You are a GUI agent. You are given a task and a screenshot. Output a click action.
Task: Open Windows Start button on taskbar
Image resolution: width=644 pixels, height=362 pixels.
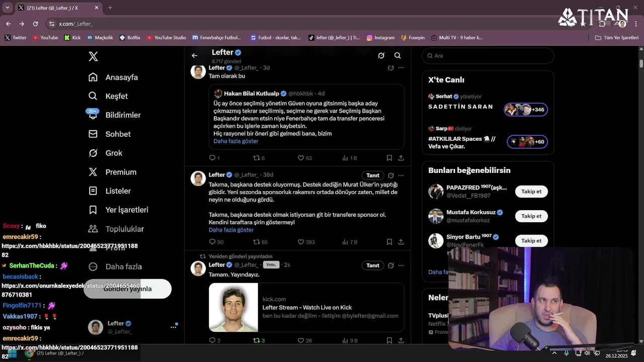[x=12, y=353]
